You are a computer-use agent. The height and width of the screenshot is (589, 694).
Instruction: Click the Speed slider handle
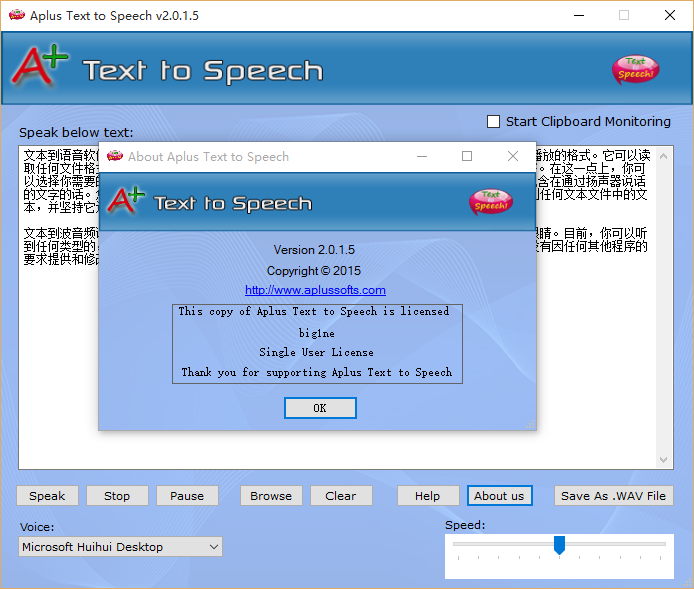point(560,545)
